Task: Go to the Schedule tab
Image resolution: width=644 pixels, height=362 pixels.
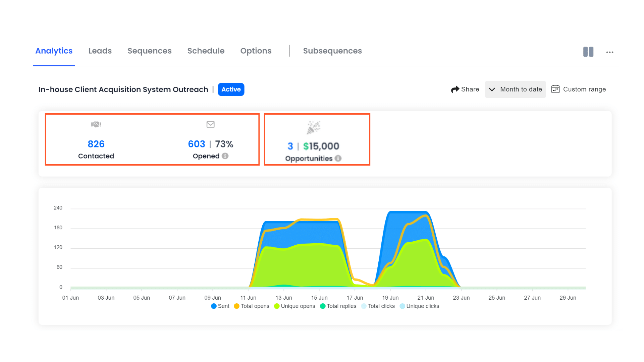Action: click(x=206, y=51)
